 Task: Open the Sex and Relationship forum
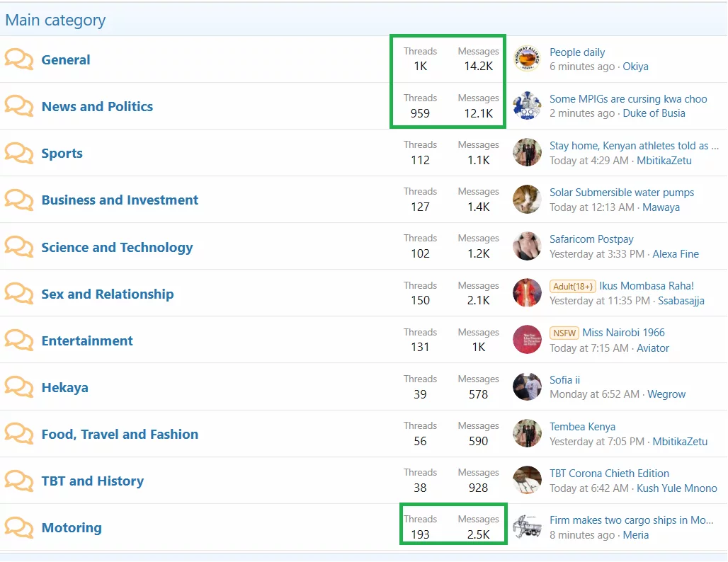(107, 294)
